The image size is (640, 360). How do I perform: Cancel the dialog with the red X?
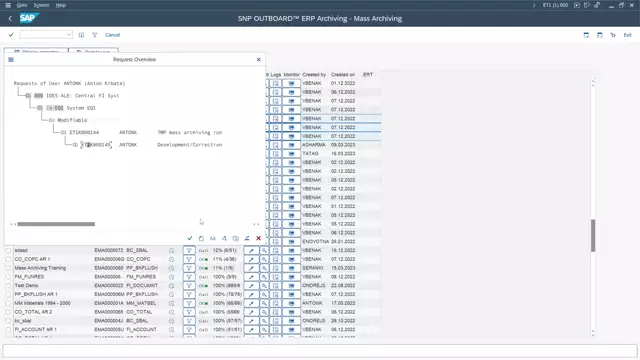click(258, 238)
